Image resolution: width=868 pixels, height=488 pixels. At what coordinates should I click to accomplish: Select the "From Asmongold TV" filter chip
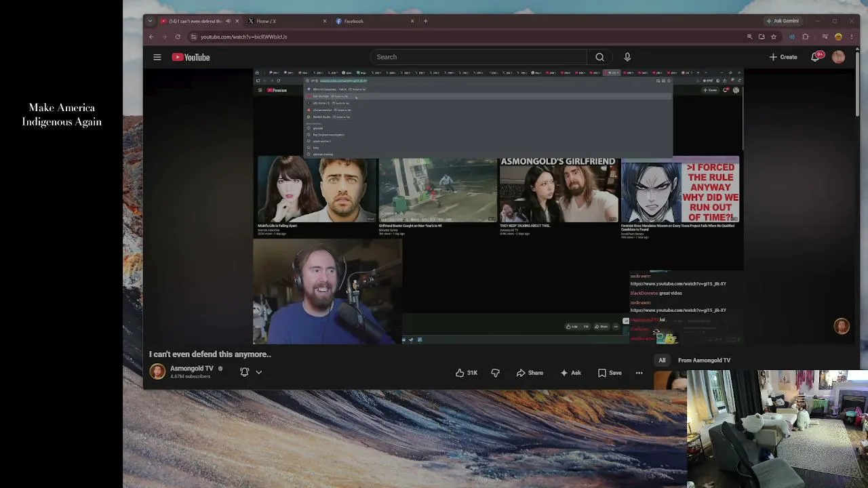[x=704, y=361]
